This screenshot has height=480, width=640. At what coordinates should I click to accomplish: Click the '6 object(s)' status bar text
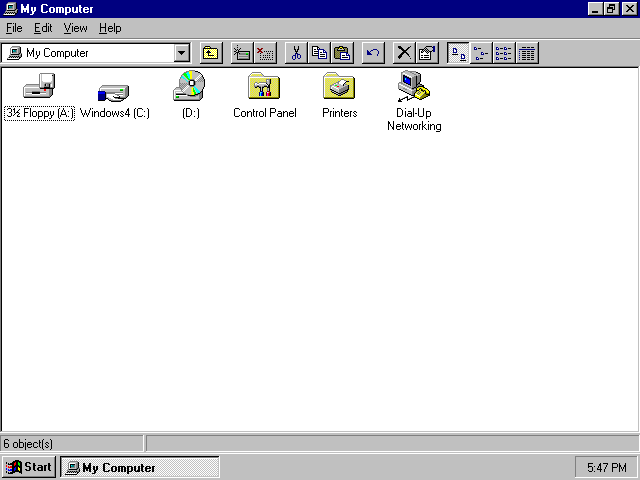[28, 444]
